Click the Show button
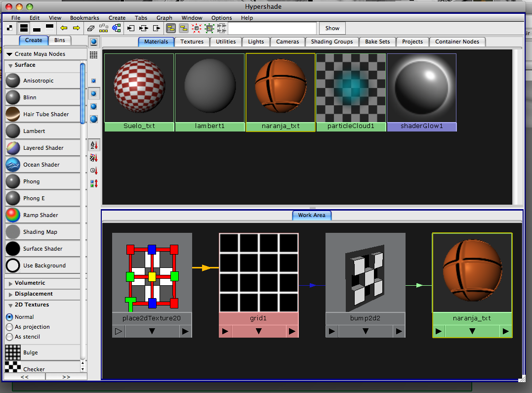 pos(332,28)
